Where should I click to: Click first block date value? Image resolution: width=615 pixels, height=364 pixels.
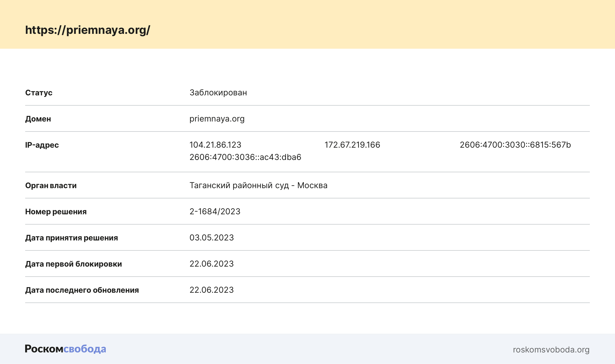[212, 264]
